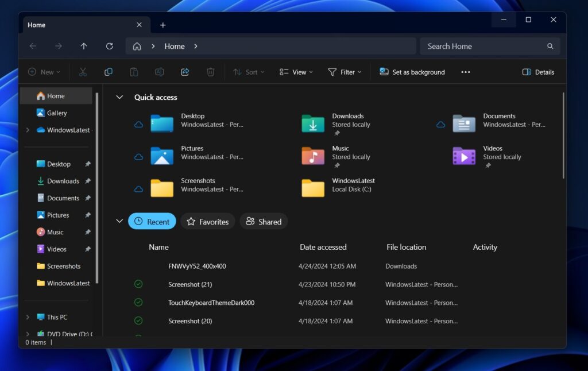The width and height of the screenshot is (588, 371).
Task: Click the New button
Action: pos(44,72)
